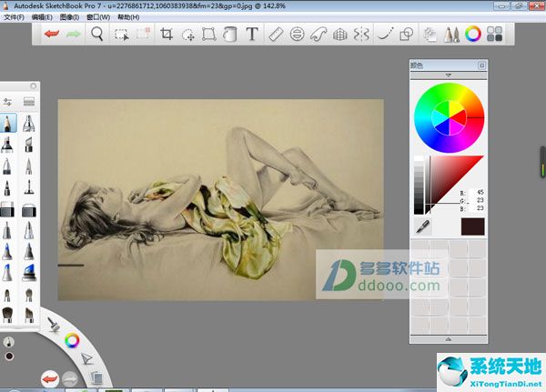546x392 pixels.
Task: Close the color editor panel
Action: [x=481, y=65]
